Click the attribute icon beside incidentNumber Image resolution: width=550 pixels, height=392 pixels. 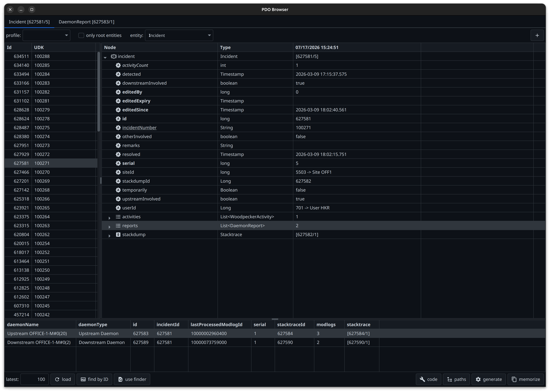click(x=118, y=127)
